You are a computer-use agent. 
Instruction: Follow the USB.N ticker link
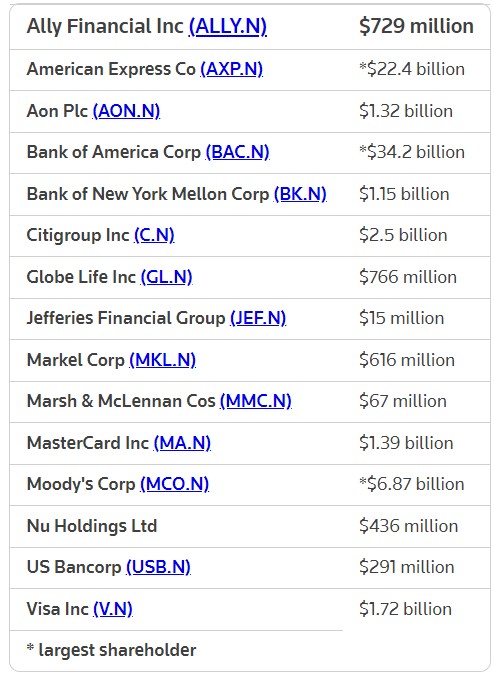point(158,567)
